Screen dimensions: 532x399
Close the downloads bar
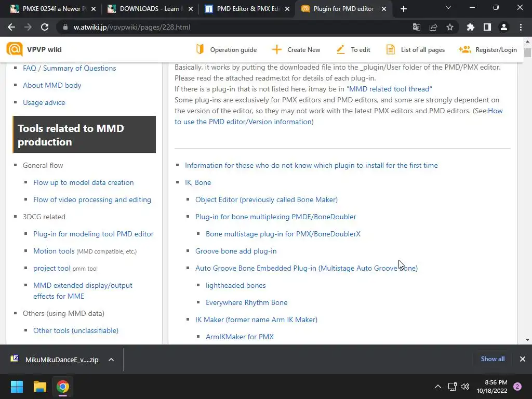(x=523, y=359)
